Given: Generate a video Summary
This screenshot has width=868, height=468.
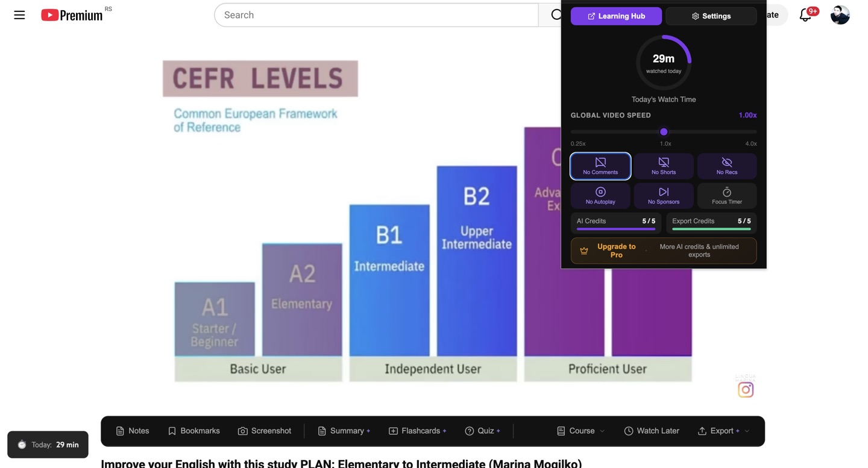Looking at the screenshot, I should click(344, 431).
